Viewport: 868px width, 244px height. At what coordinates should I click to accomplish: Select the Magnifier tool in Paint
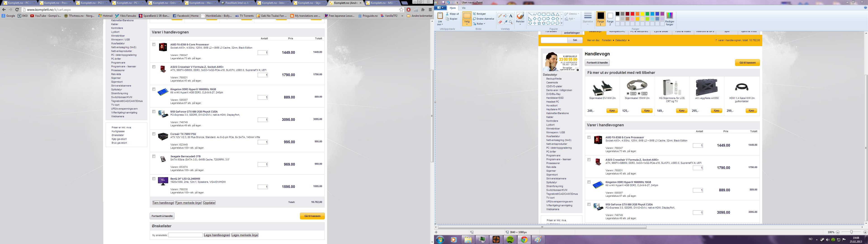pyautogui.click(x=511, y=22)
